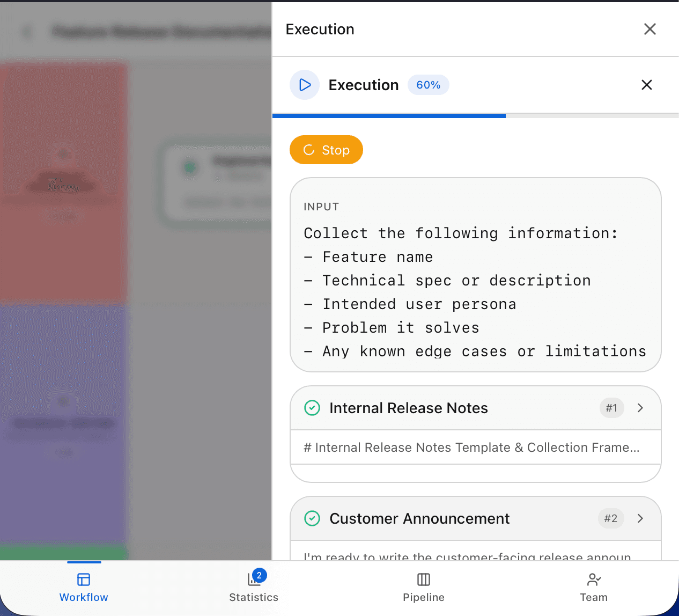Screen dimensions: 679x616
Task: Open the Internal Release Notes result preview
Action: click(475, 448)
